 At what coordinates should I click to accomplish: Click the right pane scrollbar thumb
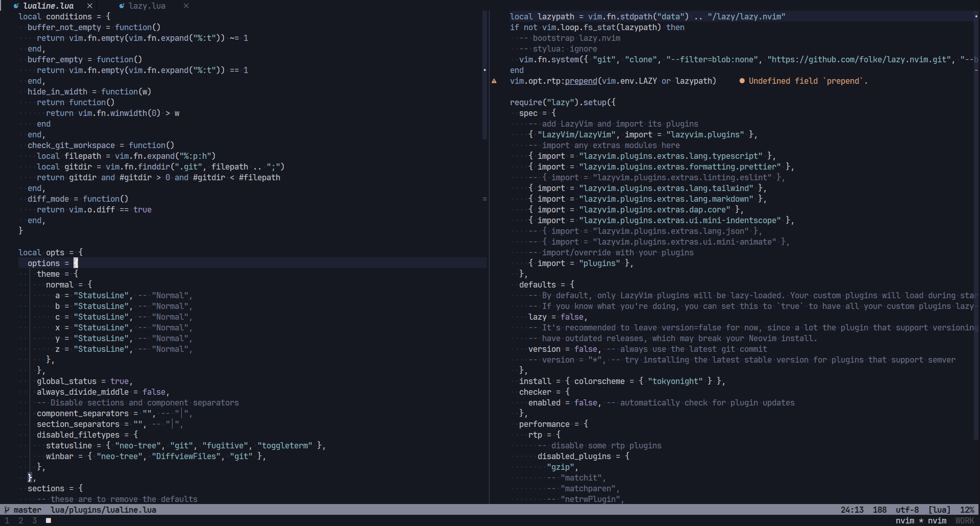pos(976,225)
